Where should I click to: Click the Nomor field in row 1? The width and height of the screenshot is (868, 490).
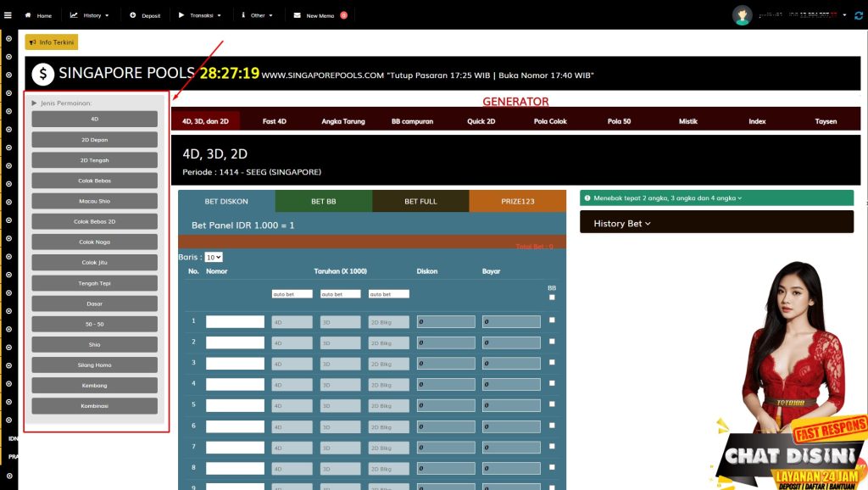click(x=236, y=321)
